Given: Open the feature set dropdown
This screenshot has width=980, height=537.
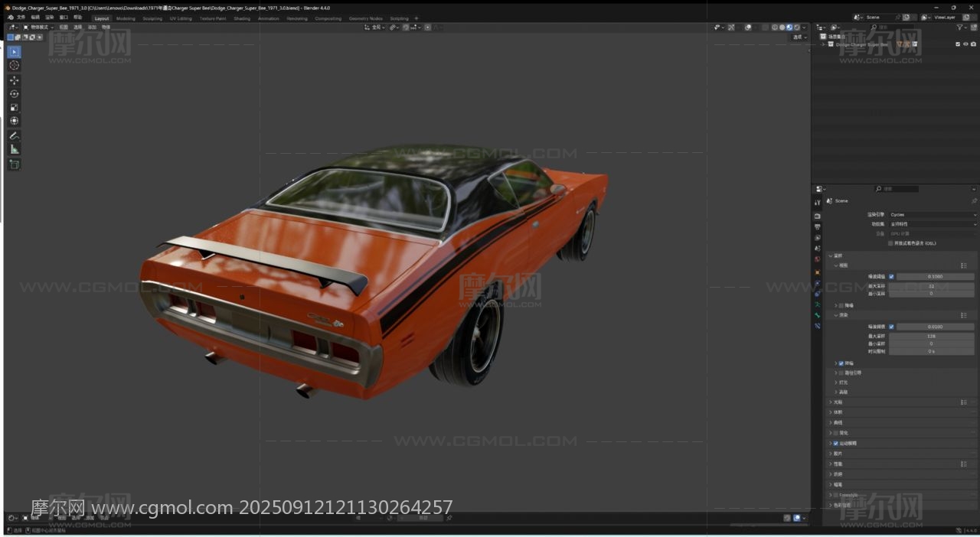Looking at the screenshot, I should tap(933, 224).
